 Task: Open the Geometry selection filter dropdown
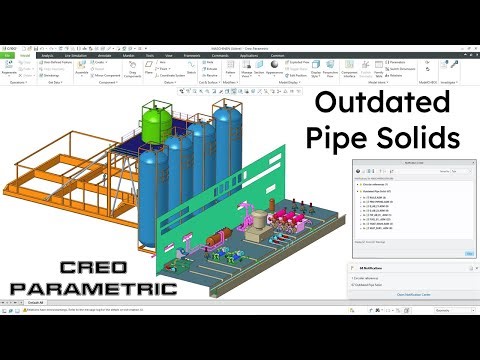pyautogui.click(x=455, y=310)
